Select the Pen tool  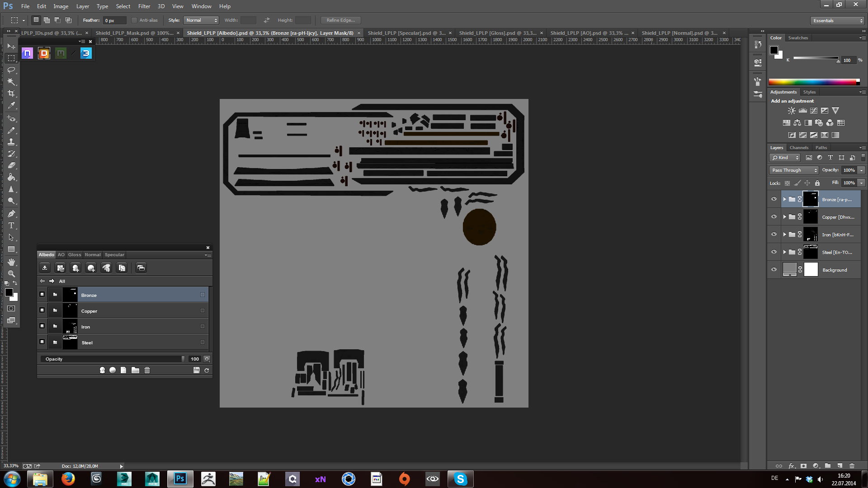[11, 214]
